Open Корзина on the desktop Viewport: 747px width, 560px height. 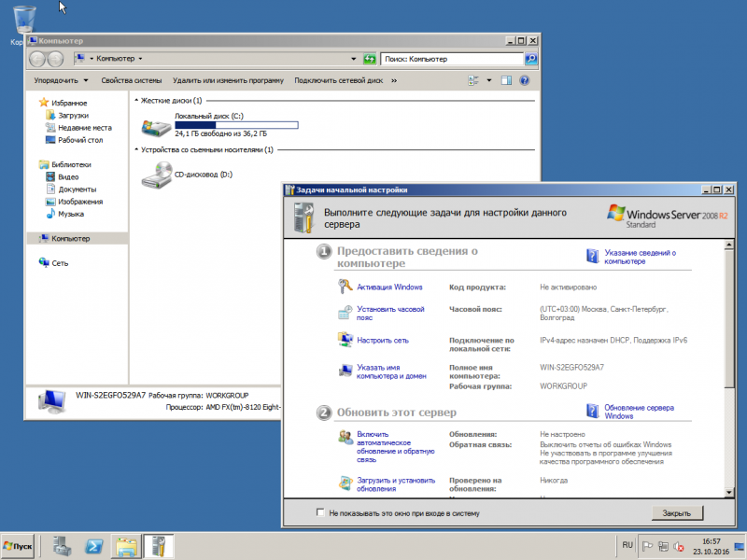tap(22, 24)
